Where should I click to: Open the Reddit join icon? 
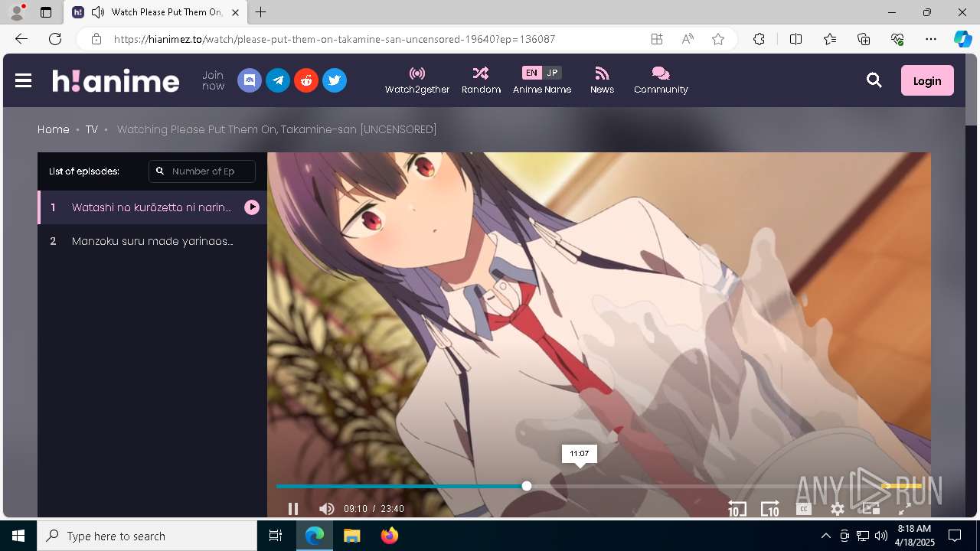[x=306, y=80]
